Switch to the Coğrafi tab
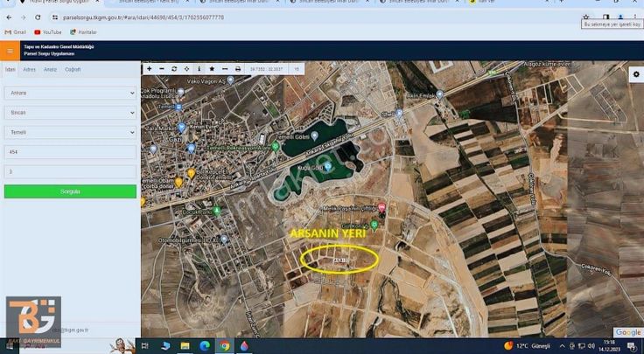 73,69
